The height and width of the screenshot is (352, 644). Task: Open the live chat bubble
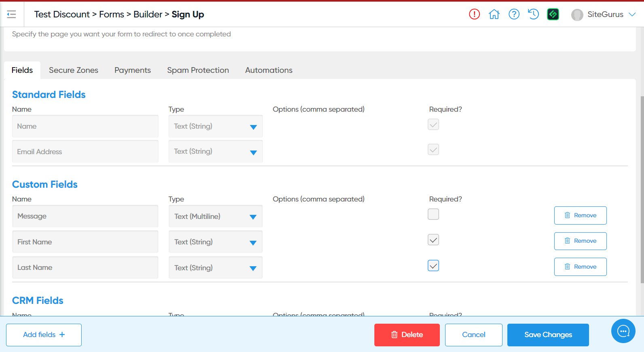pos(623,331)
